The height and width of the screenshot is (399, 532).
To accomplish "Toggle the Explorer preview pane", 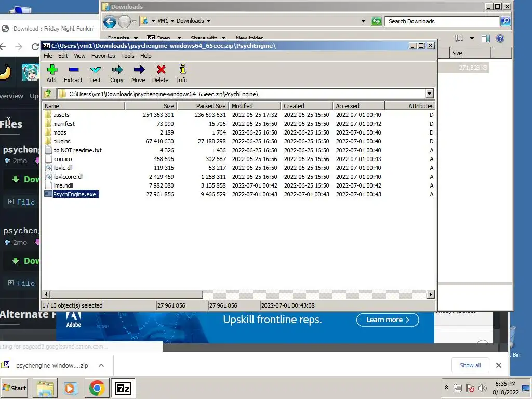I will (x=486, y=38).
